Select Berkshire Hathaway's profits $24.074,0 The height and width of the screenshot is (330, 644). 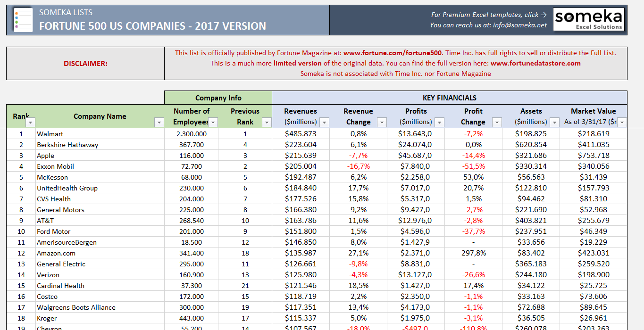tap(416, 145)
